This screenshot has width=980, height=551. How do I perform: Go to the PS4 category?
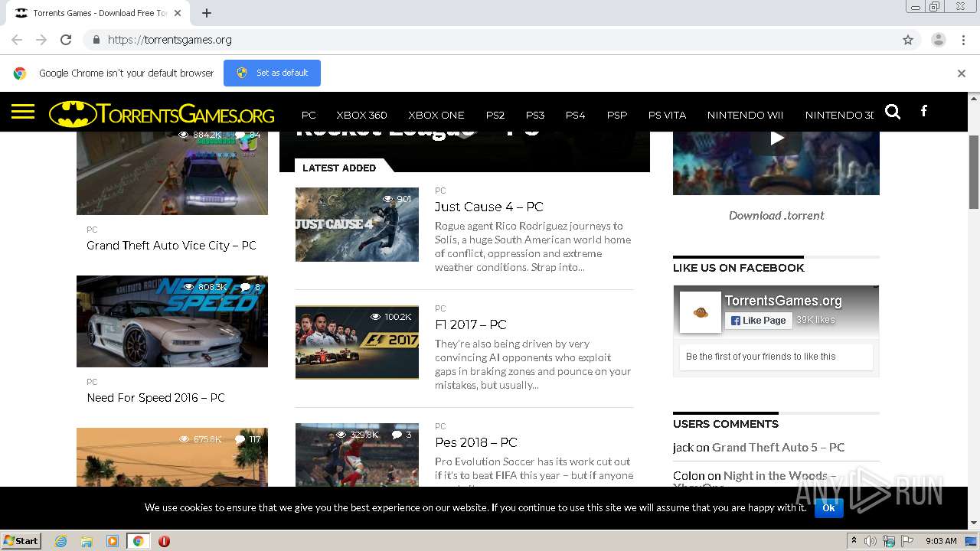pos(575,115)
